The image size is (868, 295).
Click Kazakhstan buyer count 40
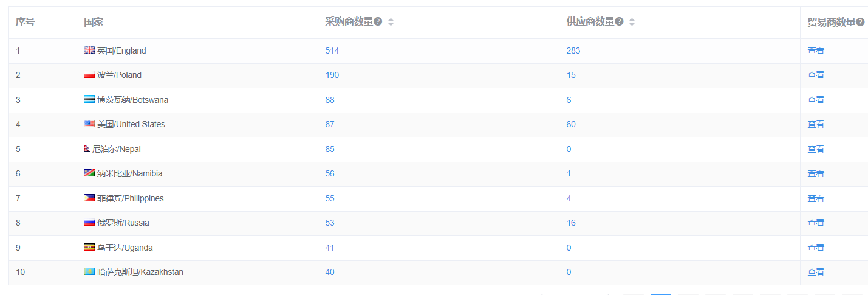point(330,272)
